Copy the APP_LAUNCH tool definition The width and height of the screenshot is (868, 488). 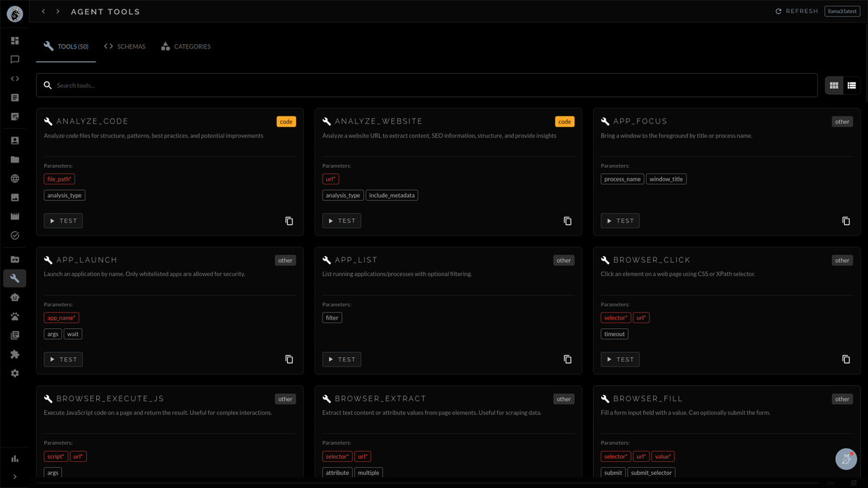289,359
